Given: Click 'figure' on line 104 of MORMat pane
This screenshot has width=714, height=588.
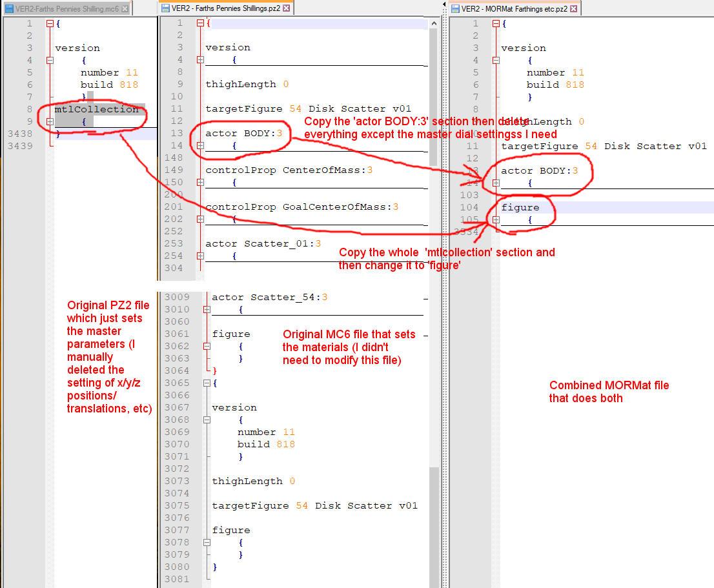Looking at the screenshot, I should click(x=520, y=208).
